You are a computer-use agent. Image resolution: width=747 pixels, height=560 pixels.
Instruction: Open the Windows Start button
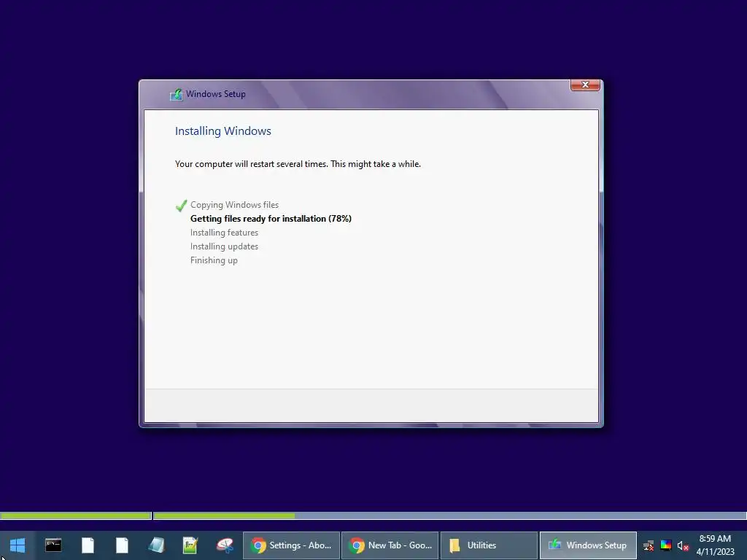[18, 545]
